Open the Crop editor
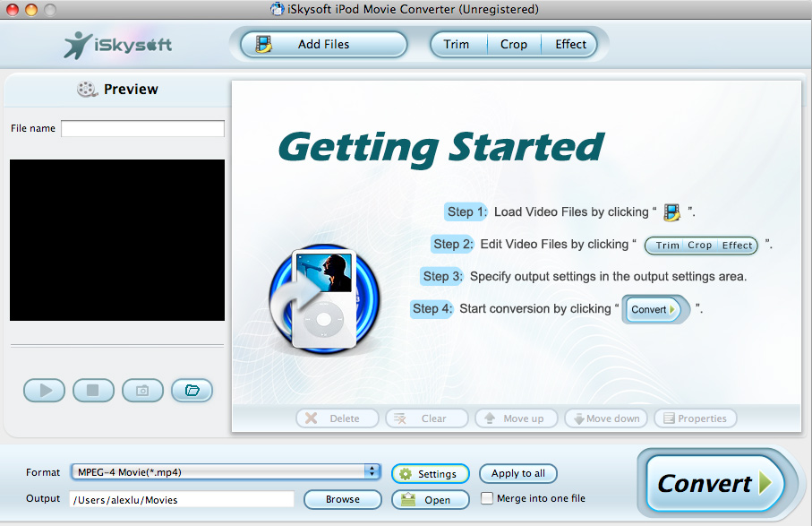812x526 pixels. click(x=514, y=45)
